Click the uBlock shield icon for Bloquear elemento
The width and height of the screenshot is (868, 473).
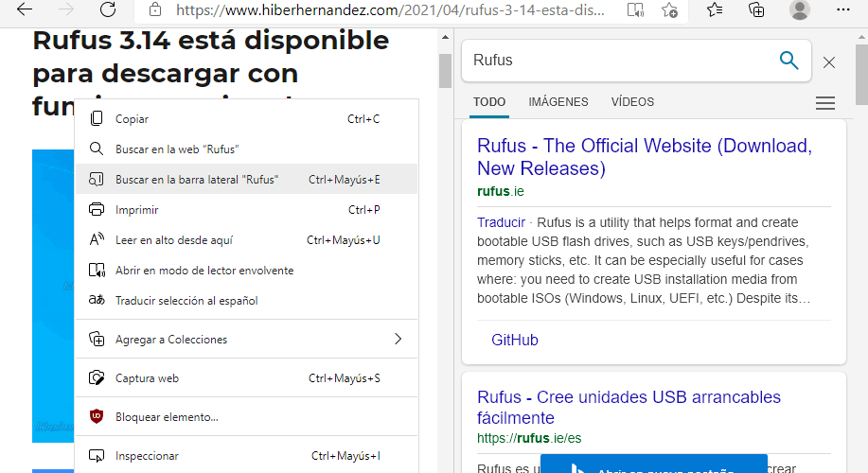coord(97,416)
